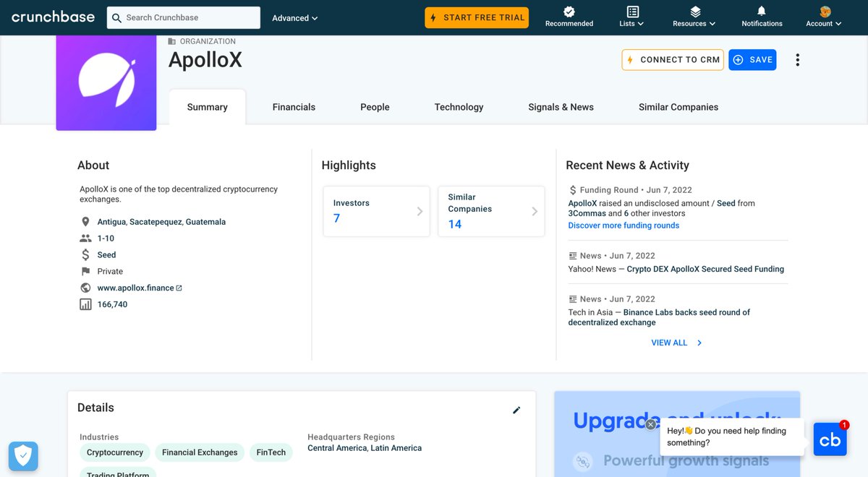Click the external link icon beside www.apollox.finance
Viewport: 868px width, 477px height.
(179, 287)
